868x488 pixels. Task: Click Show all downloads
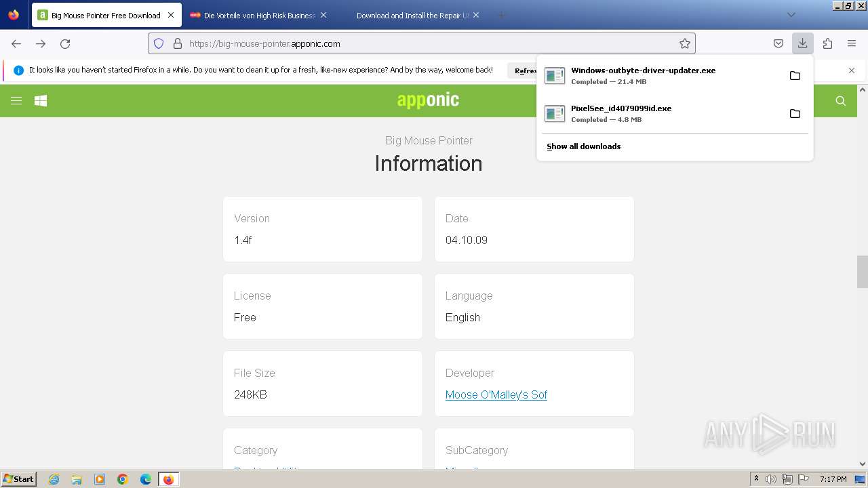coord(584,146)
